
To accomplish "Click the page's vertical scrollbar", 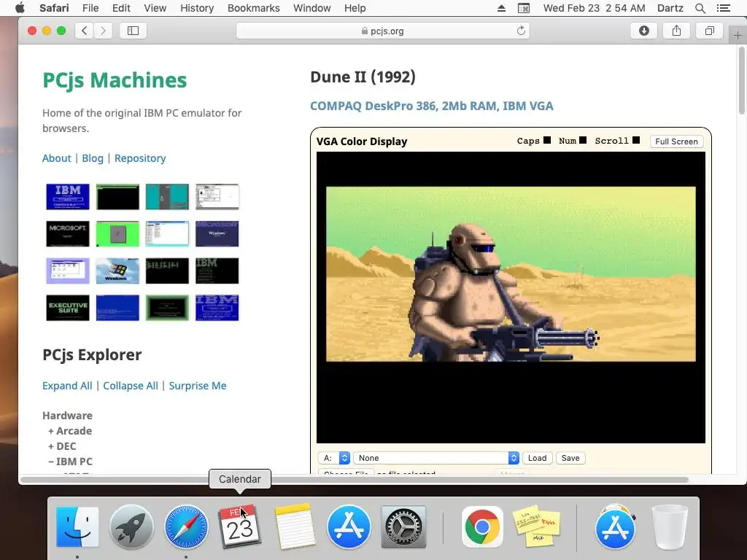I will 741,81.
